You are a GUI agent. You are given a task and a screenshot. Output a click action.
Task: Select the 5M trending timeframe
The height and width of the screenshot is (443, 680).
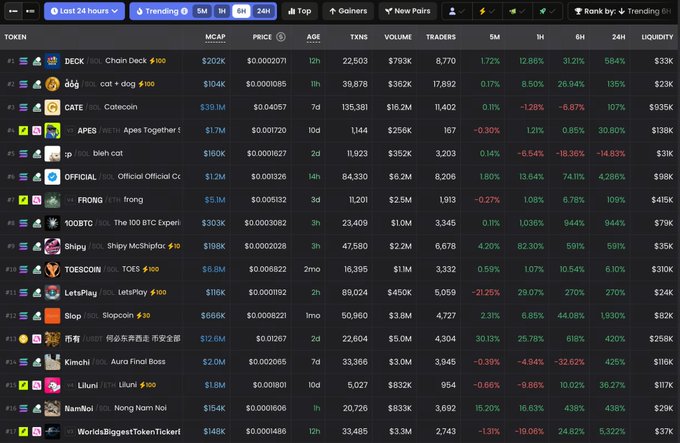point(202,11)
